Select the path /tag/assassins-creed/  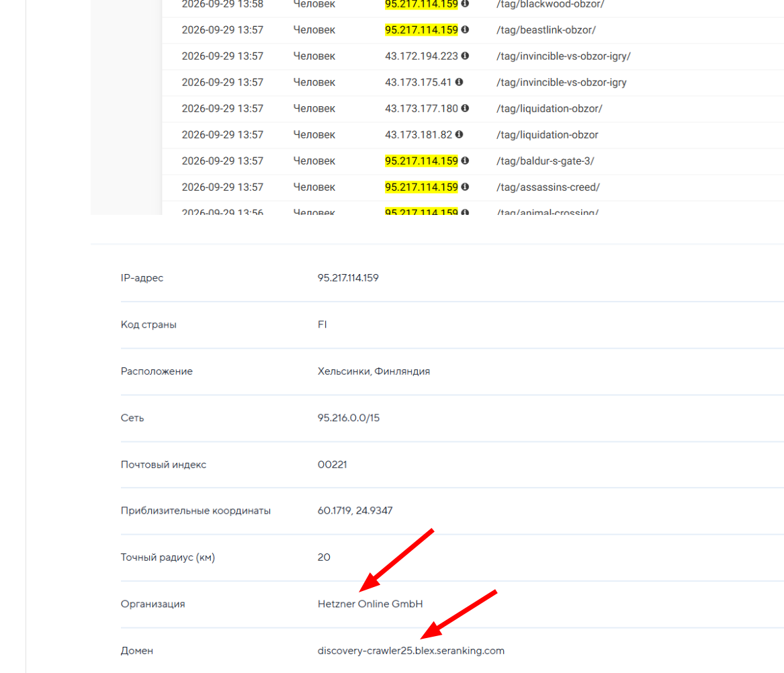coord(548,187)
